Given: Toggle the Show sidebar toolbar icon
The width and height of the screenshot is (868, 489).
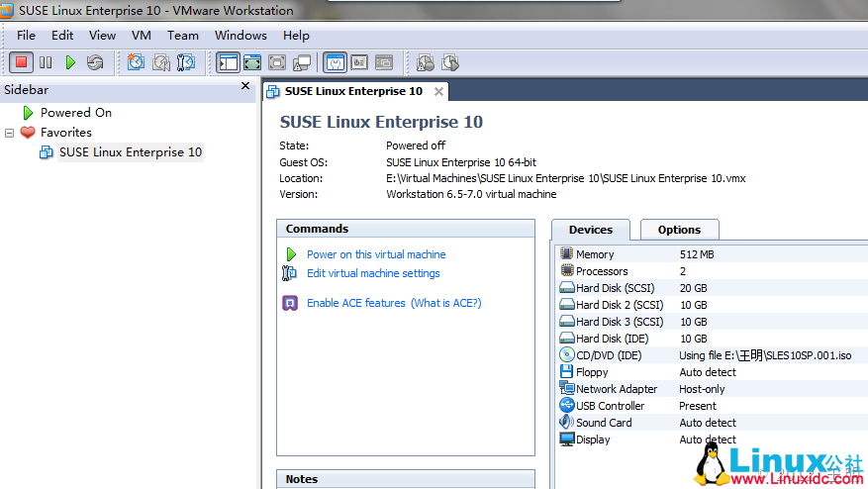Looking at the screenshot, I should pyautogui.click(x=228, y=62).
